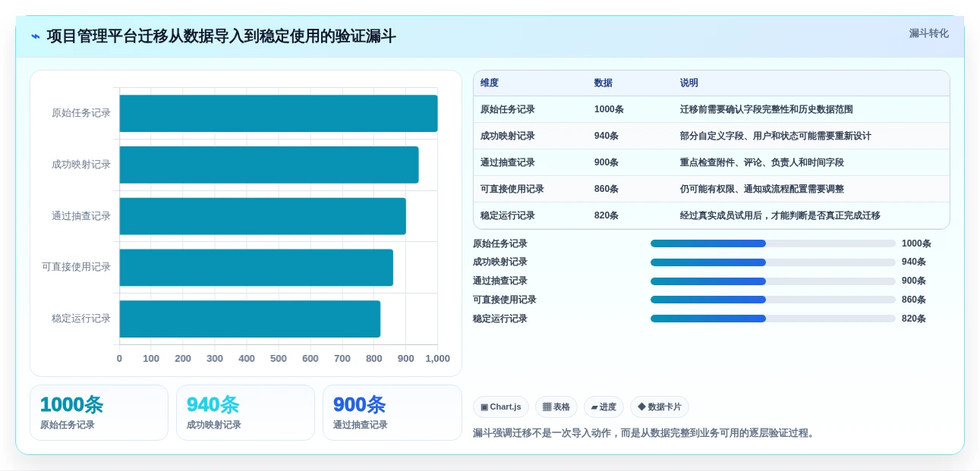The height and width of the screenshot is (471, 980).
Task: Click the 原始任务记录 progress bar
Action: 773,243
